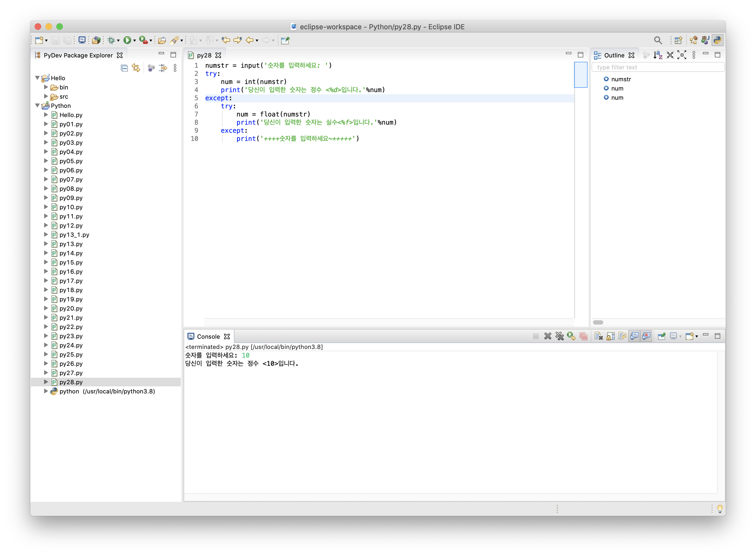This screenshot has width=756, height=556.
Task: Open the Open Console dropdown arrow
Action: tap(696, 337)
